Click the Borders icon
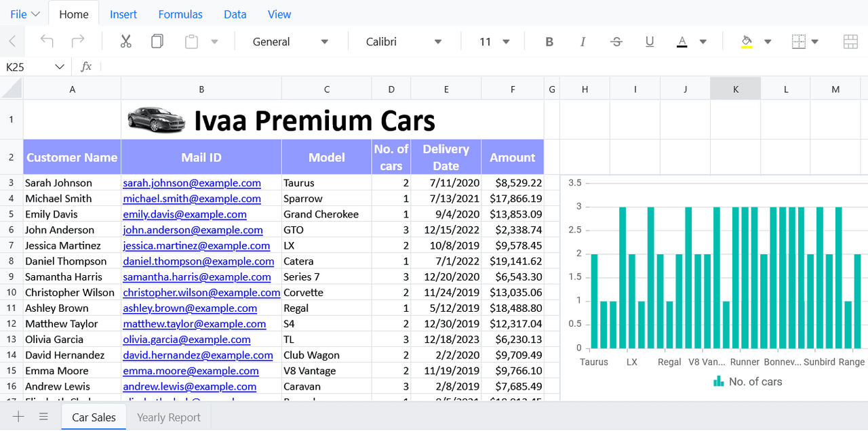Image resolution: width=868 pixels, height=431 pixels. click(799, 42)
